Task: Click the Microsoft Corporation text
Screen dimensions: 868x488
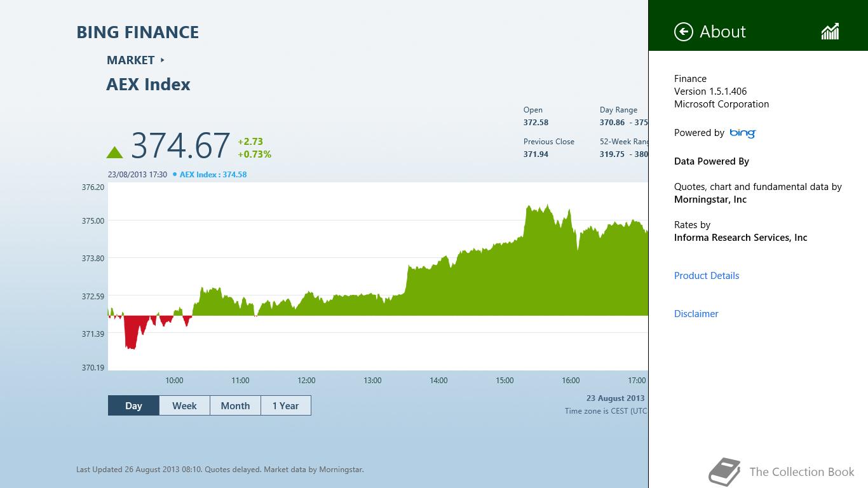Action: (721, 104)
